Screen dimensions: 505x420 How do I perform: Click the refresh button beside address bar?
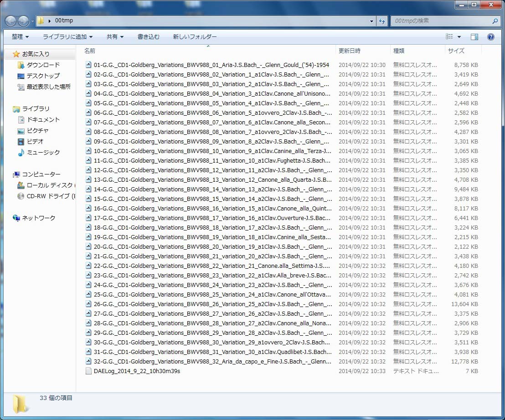tap(382, 21)
